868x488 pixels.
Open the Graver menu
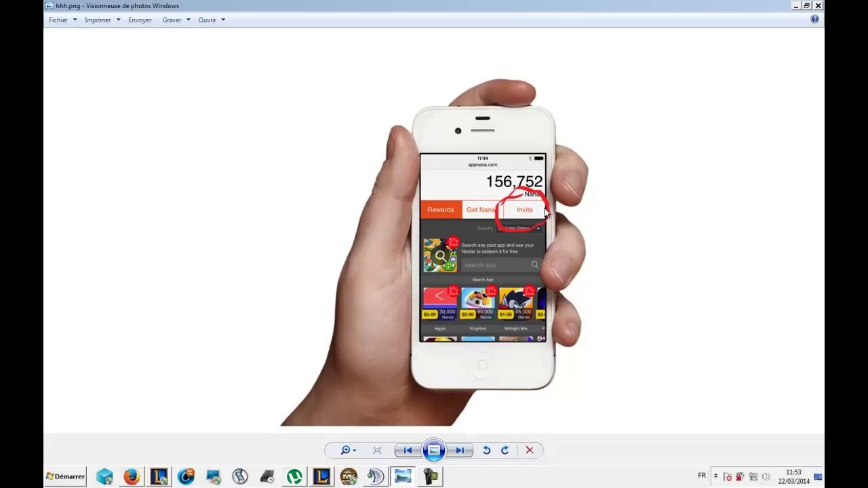click(176, 20)
